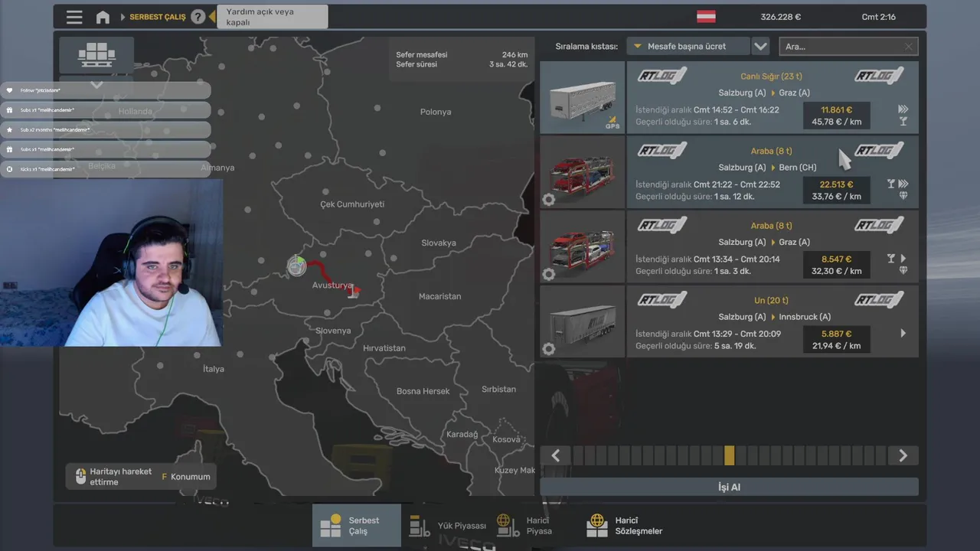Click the Haritayı hareket ettirme hint
Image resolution: width=980 pixels, height=551 pixels.
[113, 476]
